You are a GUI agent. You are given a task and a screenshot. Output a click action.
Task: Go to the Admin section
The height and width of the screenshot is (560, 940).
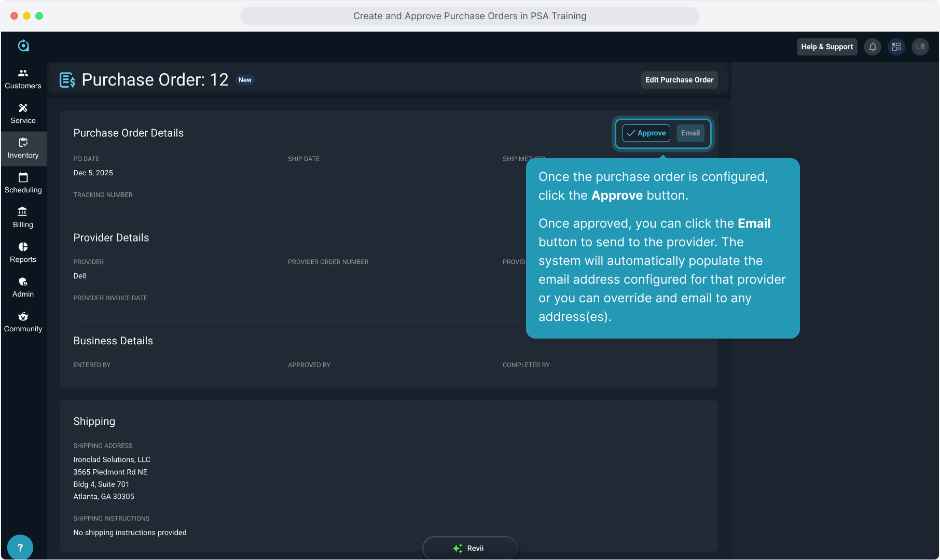23,287
